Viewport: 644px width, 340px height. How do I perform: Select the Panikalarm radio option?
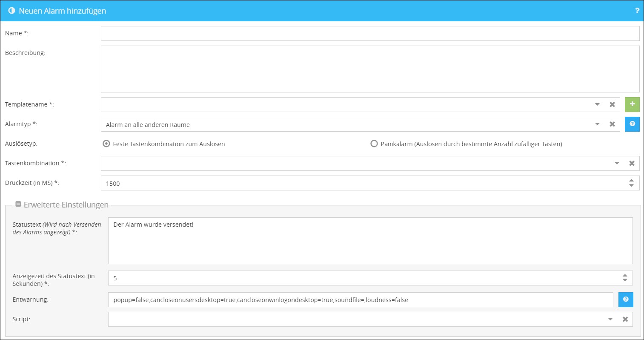pyautogui.click(x=374, y=144)
